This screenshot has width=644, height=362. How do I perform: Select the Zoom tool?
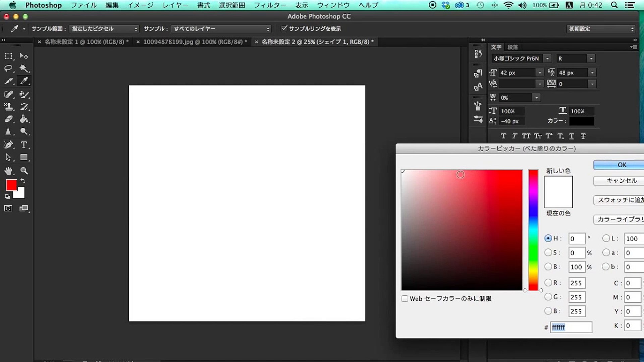tap(24, 171)
